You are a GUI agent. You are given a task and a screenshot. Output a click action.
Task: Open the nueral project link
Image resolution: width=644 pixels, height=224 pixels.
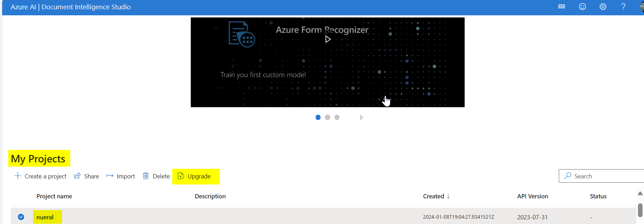click(45, 217)
